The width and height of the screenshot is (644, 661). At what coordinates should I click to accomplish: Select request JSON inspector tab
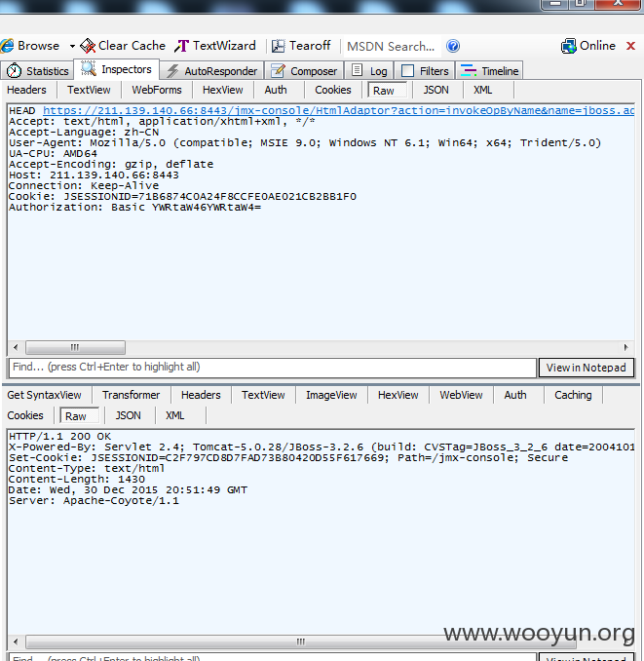coord(436,90)
